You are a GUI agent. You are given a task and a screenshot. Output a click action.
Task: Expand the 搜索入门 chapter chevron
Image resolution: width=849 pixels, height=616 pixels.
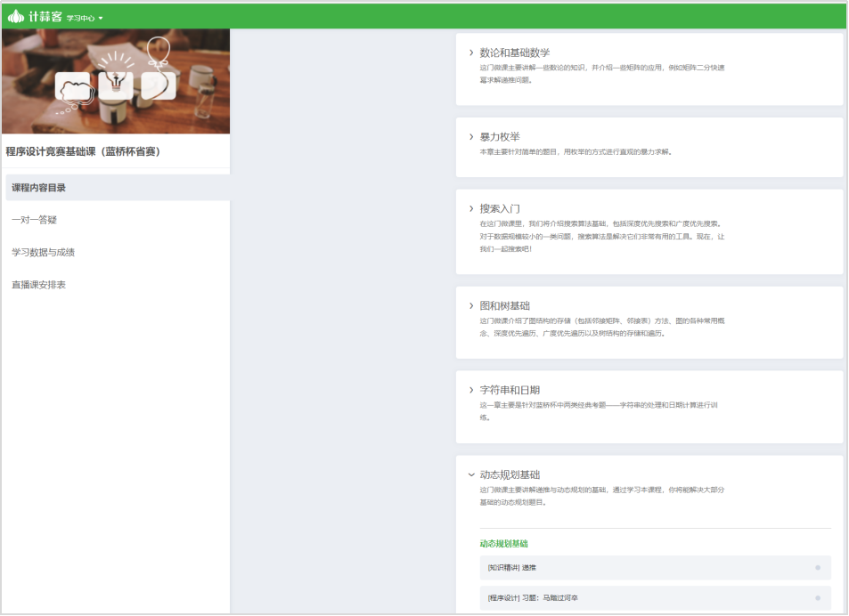[471, 208]
